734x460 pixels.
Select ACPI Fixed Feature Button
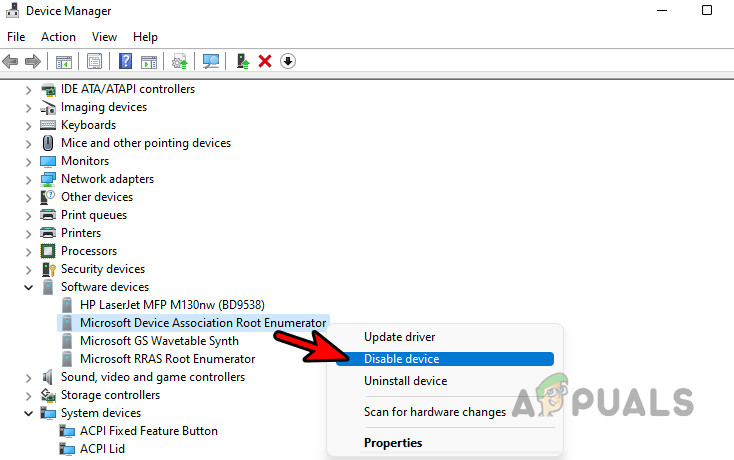148,431
